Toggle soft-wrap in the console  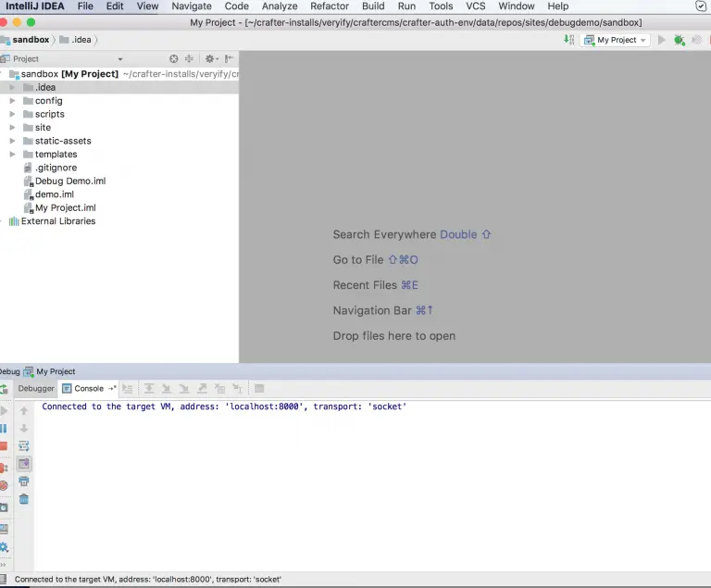(x=24, y=445)
